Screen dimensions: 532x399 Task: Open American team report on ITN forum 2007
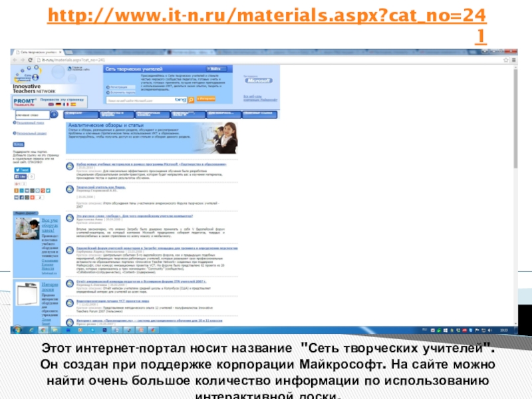pos(141,281)
